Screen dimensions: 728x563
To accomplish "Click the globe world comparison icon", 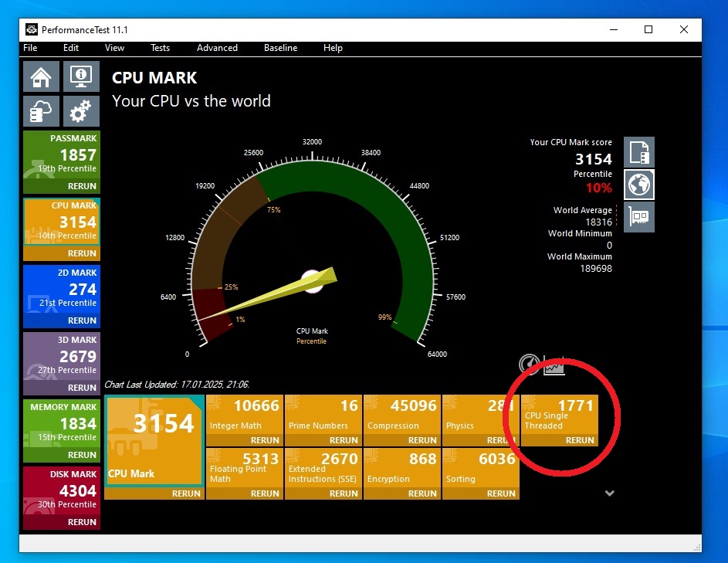I will [639, 185].
